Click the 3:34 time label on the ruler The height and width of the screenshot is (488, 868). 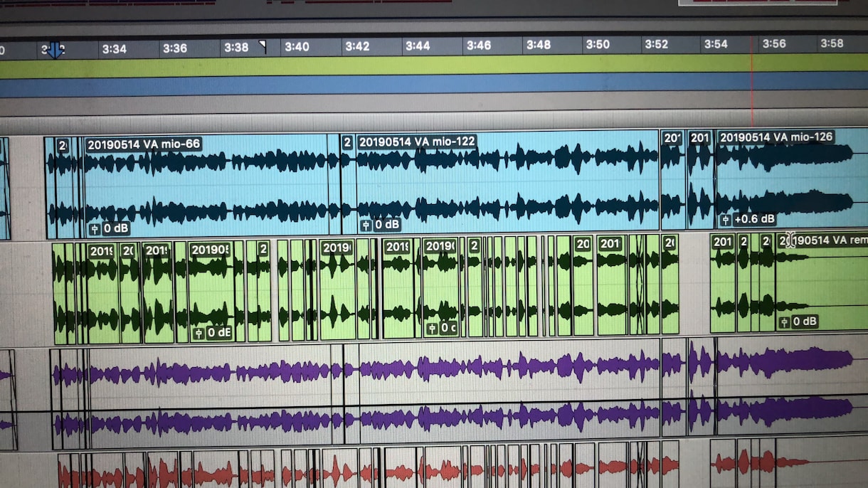click(x=114, y=49)
